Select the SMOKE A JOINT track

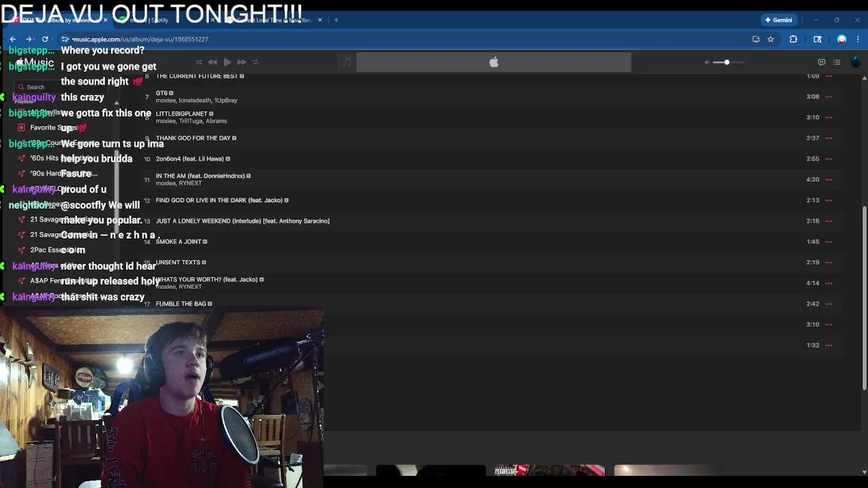click(x=178, y=241)
